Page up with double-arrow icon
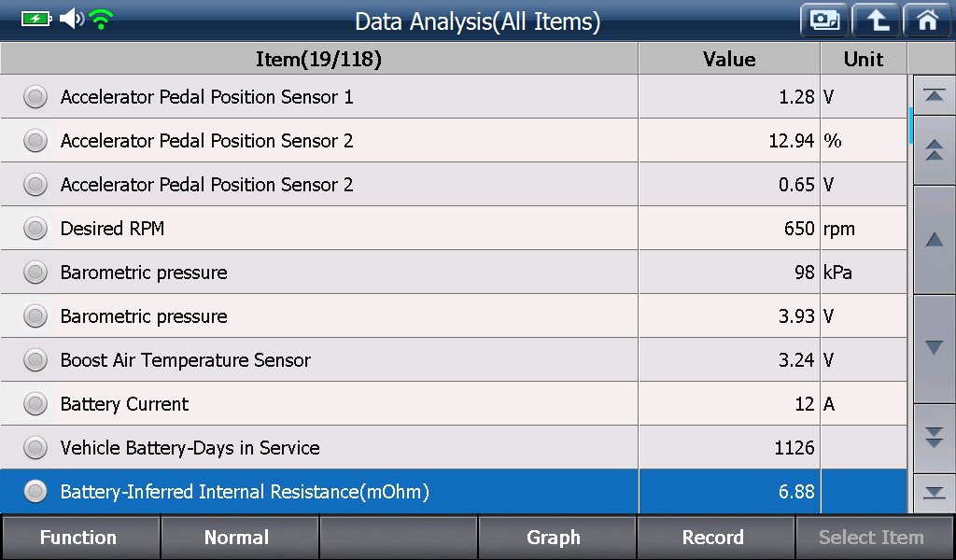956x560 pixels. [934, 150]
